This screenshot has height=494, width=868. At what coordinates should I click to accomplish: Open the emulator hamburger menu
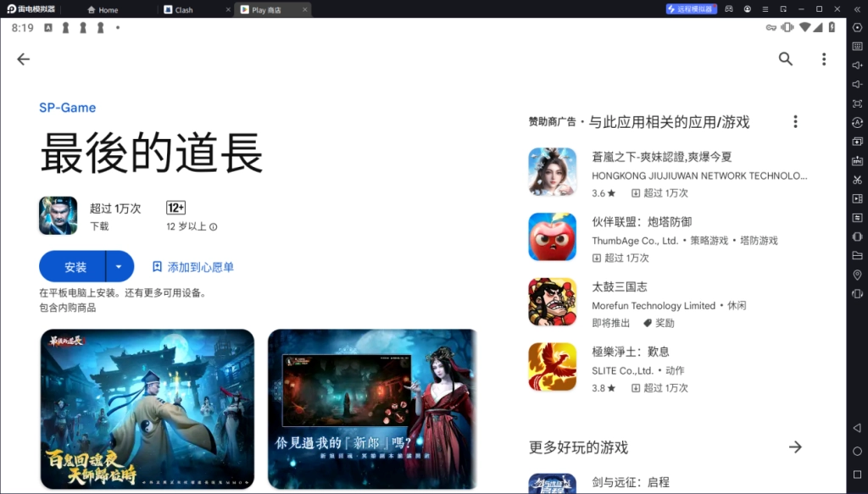[x=765, y=9]
